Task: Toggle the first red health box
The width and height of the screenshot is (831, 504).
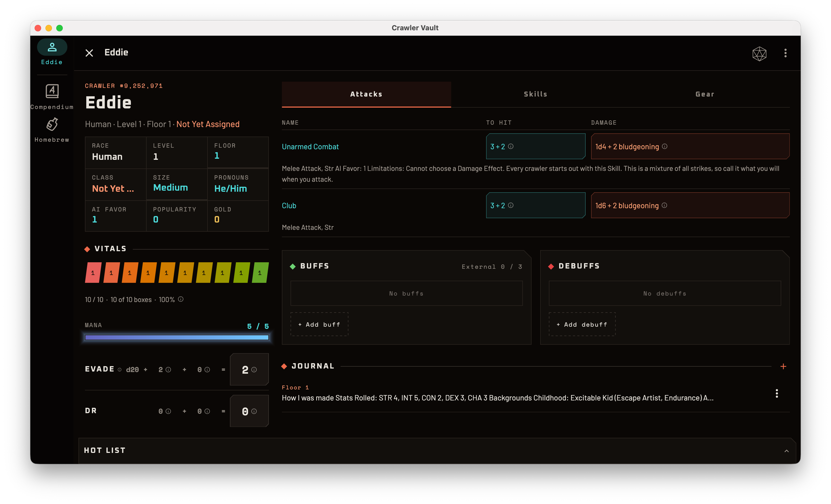Action: pyautogui.click(x=93, y=272)
